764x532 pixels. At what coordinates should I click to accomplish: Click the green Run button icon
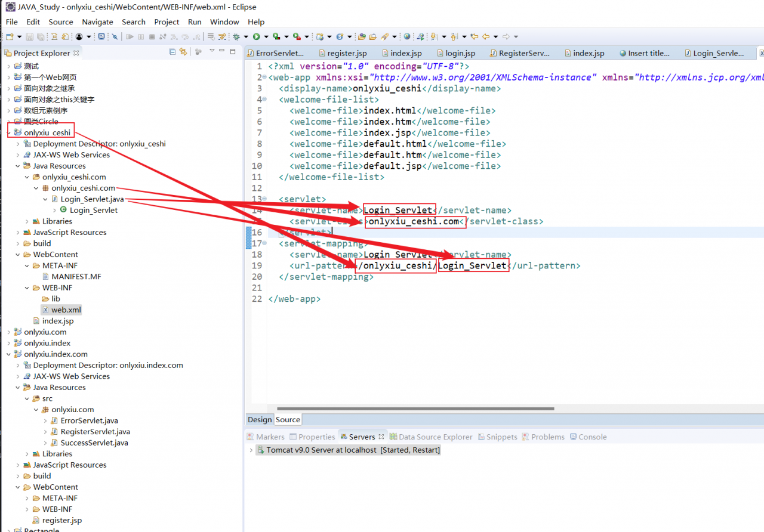(256, 36)
